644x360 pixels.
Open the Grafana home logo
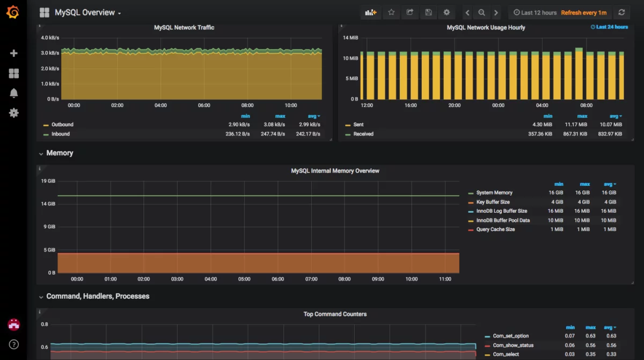tap(13, 12)
